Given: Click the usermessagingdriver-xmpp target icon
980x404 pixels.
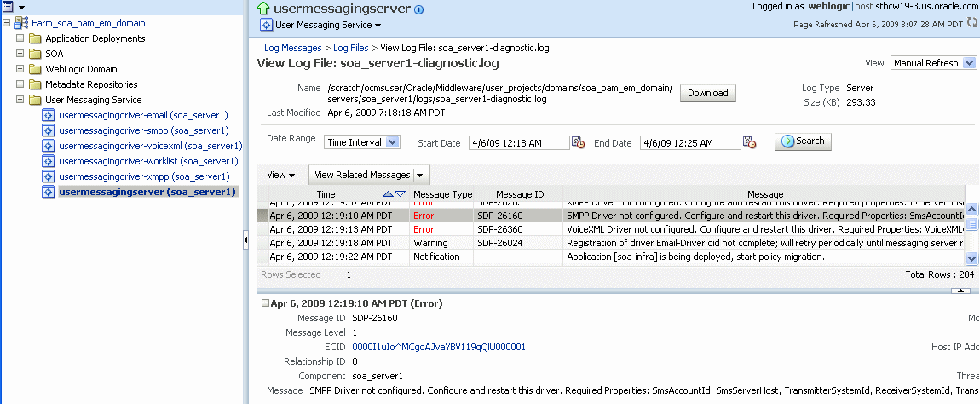Looking at the screenshot, I should tap(49, 176).
